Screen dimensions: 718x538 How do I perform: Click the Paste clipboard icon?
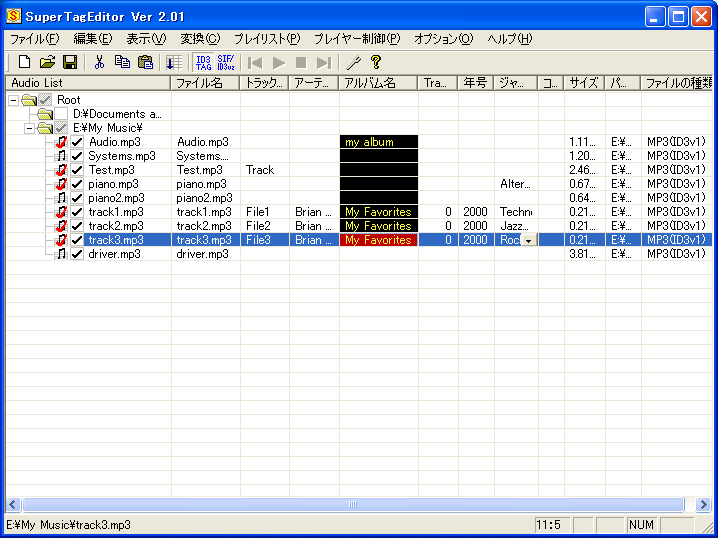[145, 62]
